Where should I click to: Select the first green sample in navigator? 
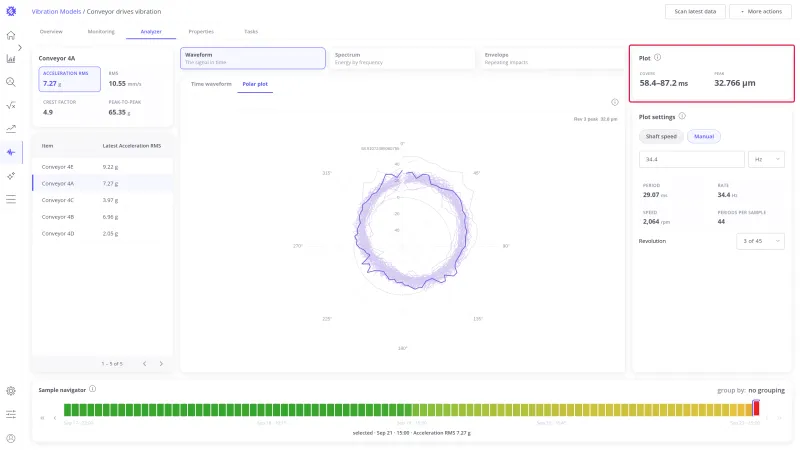click(x=67, y=409)
